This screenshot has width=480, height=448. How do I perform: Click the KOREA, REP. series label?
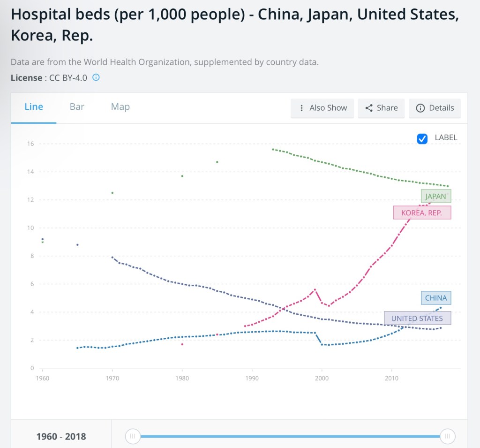coord(422,213)
